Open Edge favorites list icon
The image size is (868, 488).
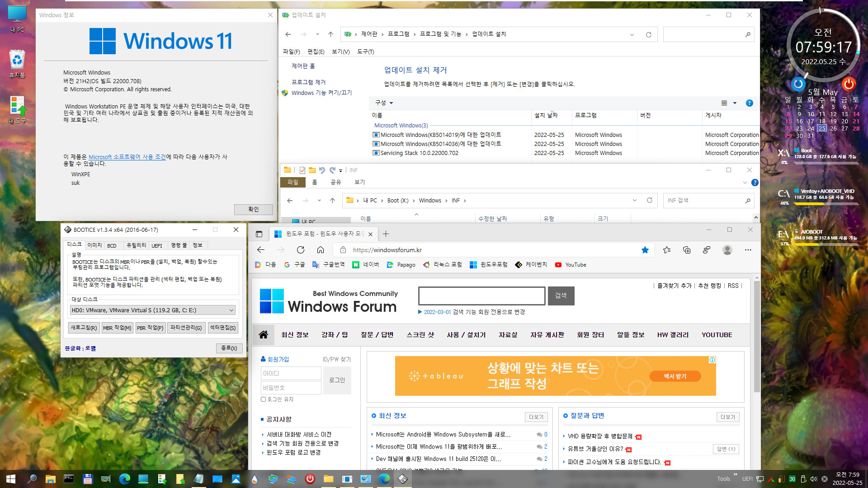point(667,250)
